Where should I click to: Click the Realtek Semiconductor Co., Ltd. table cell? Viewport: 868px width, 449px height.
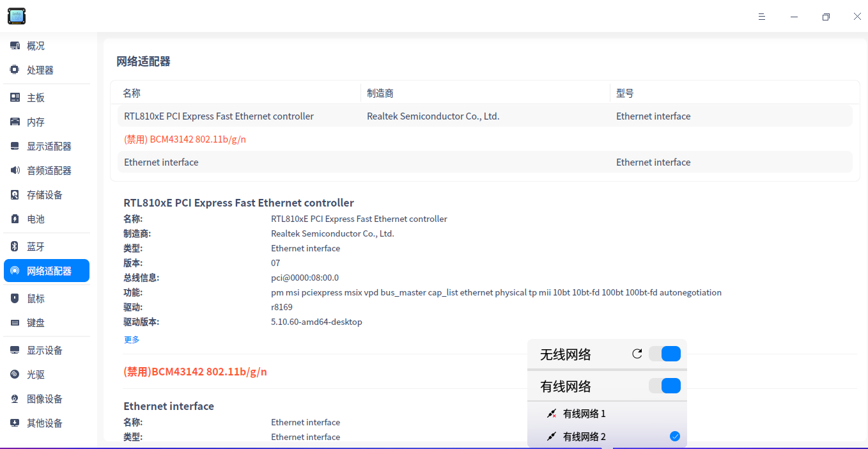point(433,116)
